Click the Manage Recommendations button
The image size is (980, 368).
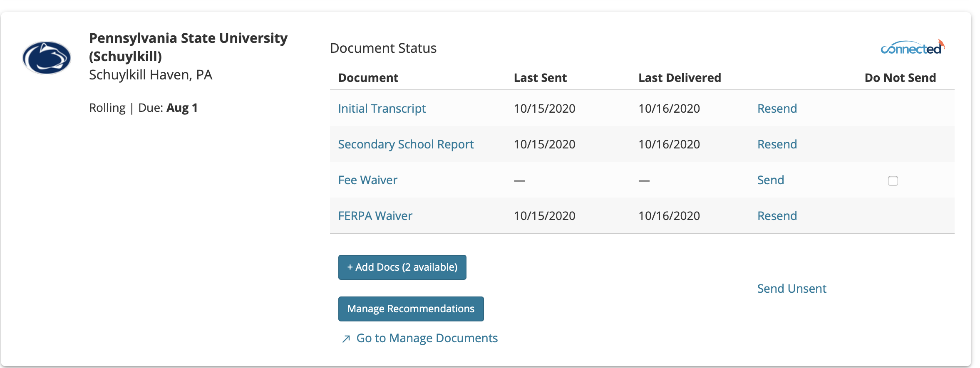pos(411,309)
